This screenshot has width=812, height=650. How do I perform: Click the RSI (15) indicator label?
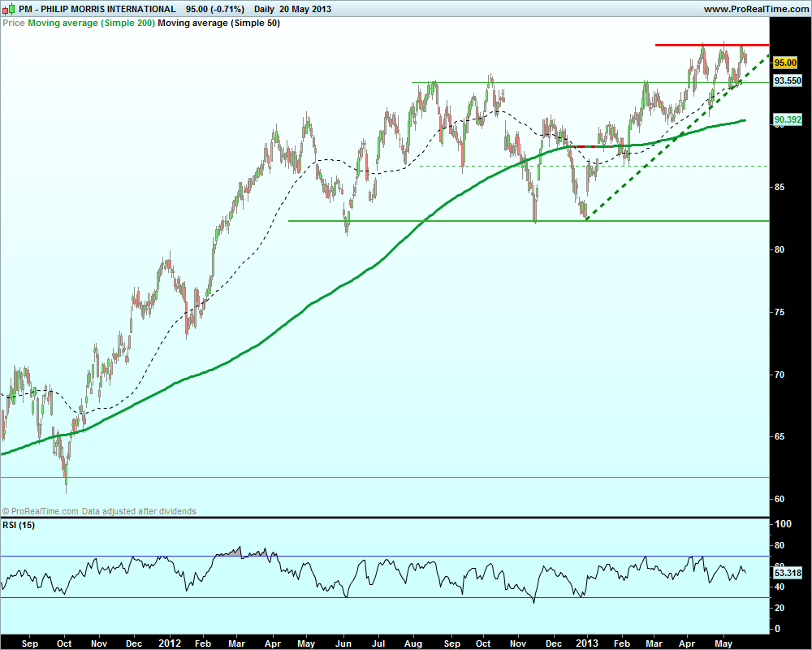click(19, 525)
